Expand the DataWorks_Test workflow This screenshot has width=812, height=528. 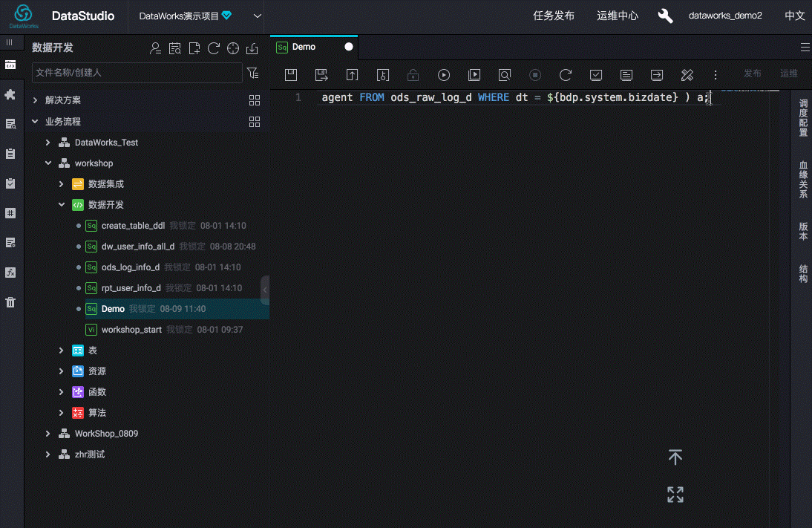click(x=48, y=143)
